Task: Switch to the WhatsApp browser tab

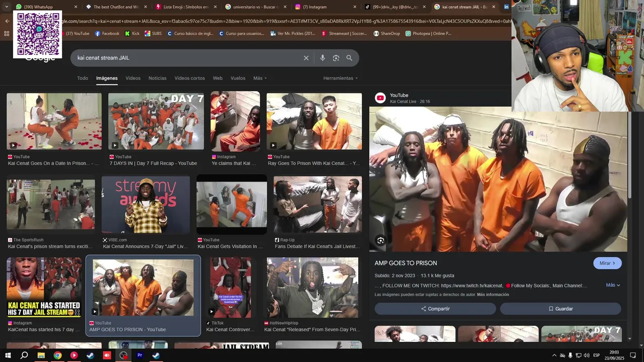Action: coord(45,7)
